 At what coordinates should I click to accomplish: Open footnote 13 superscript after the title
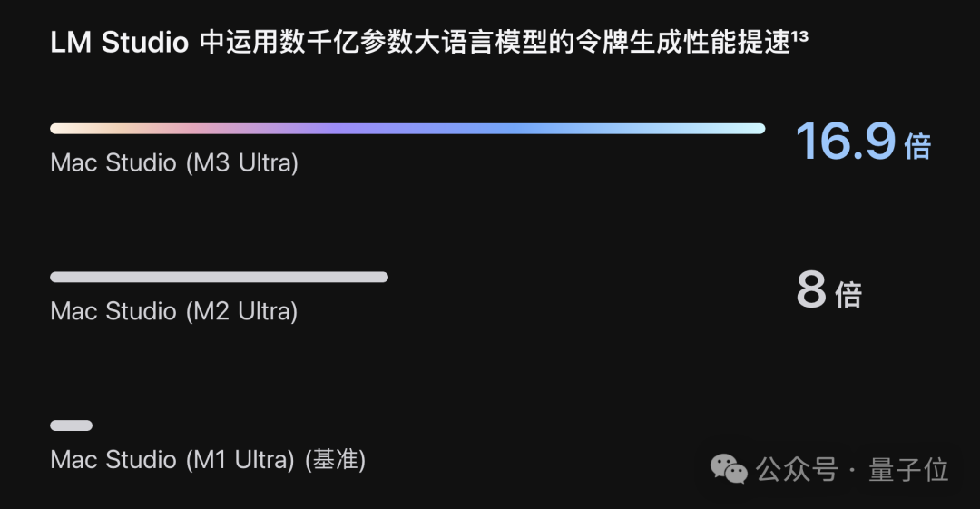pos(800,38)
